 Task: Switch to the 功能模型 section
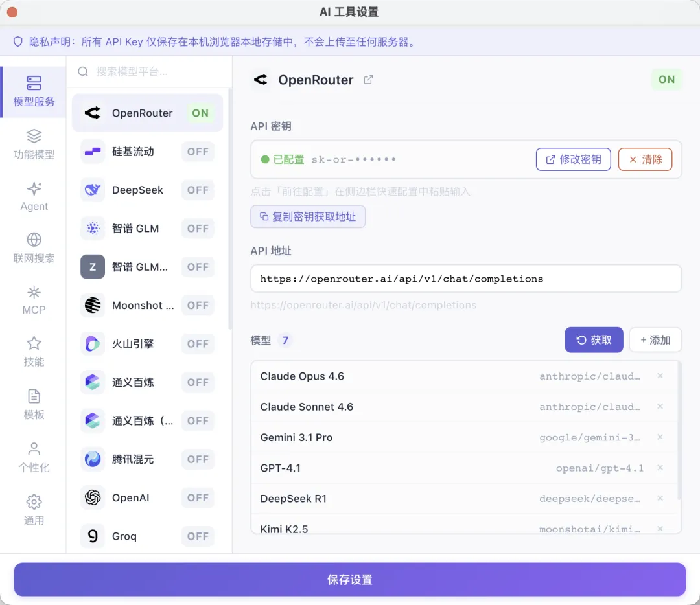34,144
